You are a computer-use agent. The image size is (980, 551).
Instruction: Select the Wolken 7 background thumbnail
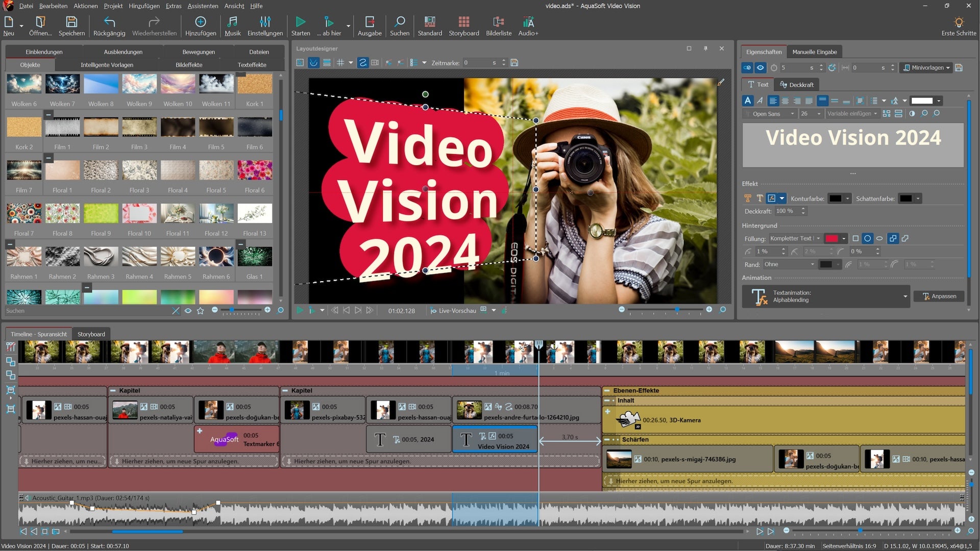[62, 84]
